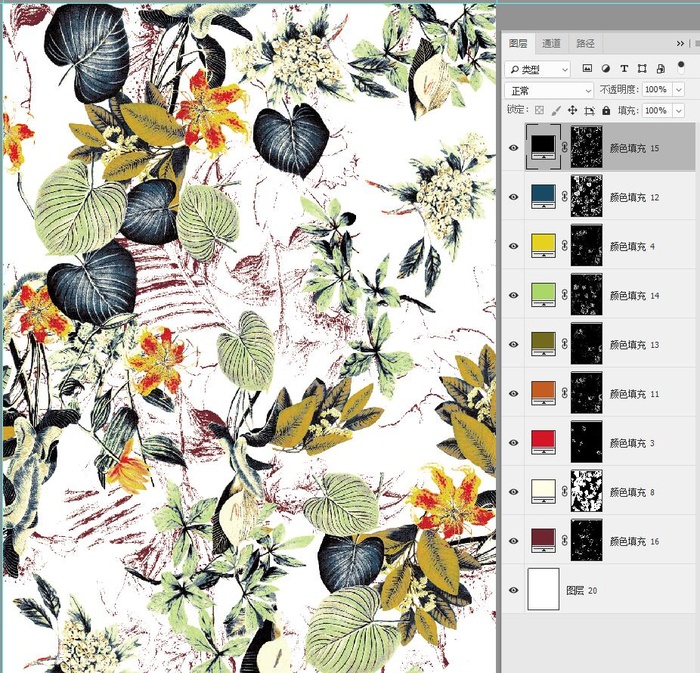Hide the 颜色填充 12 layer

point(514,197)
